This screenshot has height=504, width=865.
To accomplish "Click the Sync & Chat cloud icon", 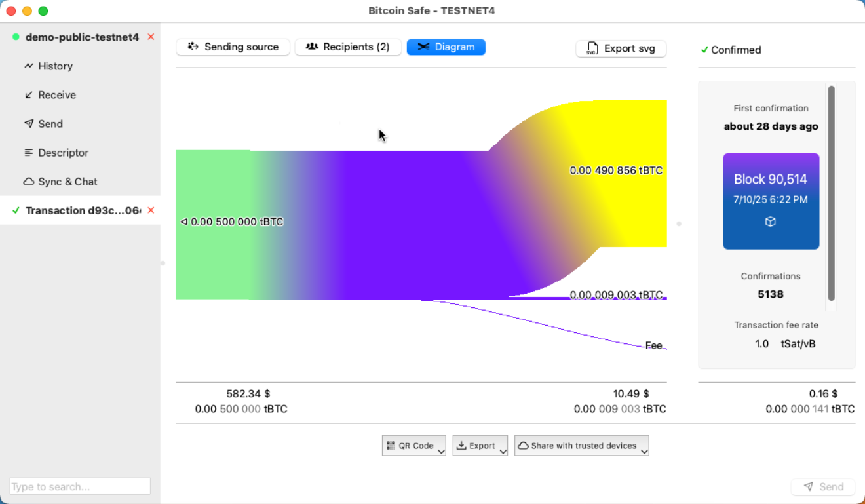I will [29, 182].
